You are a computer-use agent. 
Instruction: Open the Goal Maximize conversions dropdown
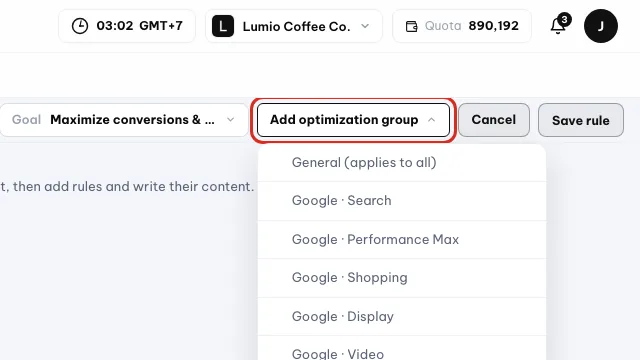(124, 120)
